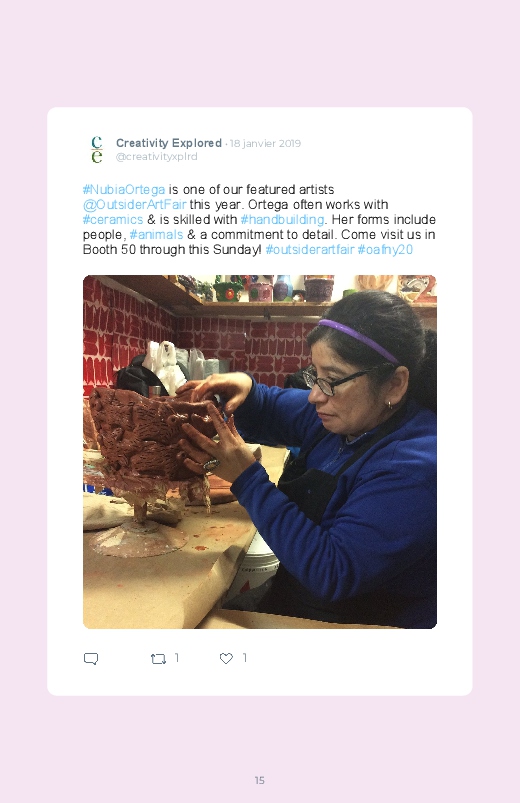This screenshot has height=803, width=520.
Task: Like the tweet with the heart icon
Action: click(x=226, y=659)
